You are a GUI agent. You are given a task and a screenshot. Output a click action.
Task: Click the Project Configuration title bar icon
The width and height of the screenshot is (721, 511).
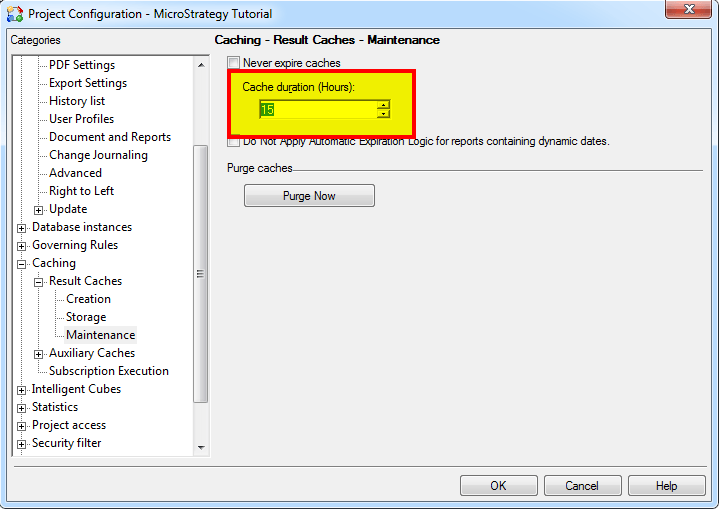click(15, 14)
